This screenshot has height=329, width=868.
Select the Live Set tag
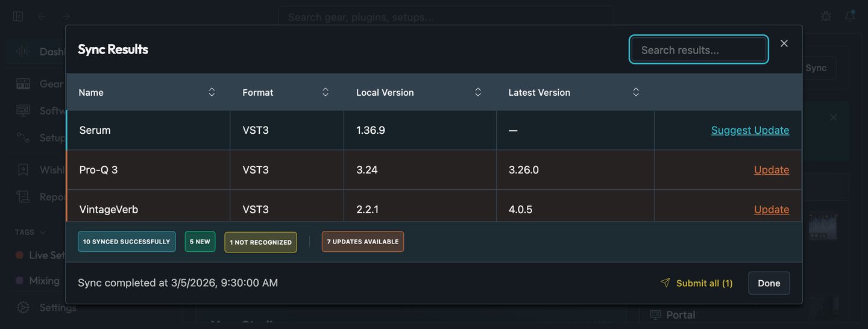39,255
